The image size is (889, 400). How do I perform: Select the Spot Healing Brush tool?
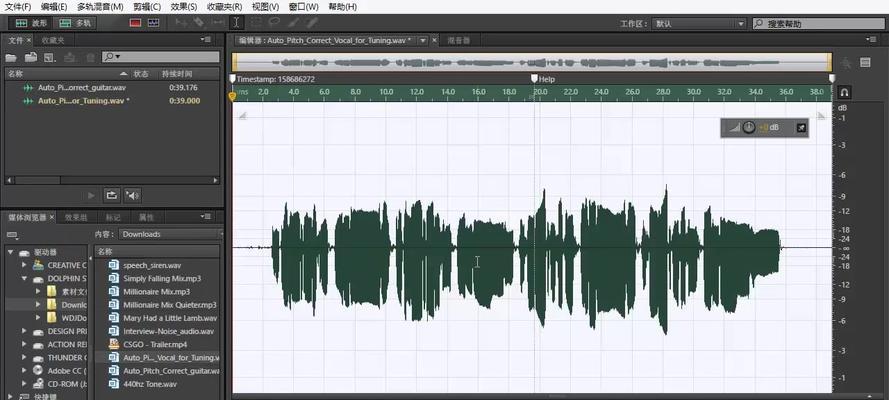coord(311,23)
